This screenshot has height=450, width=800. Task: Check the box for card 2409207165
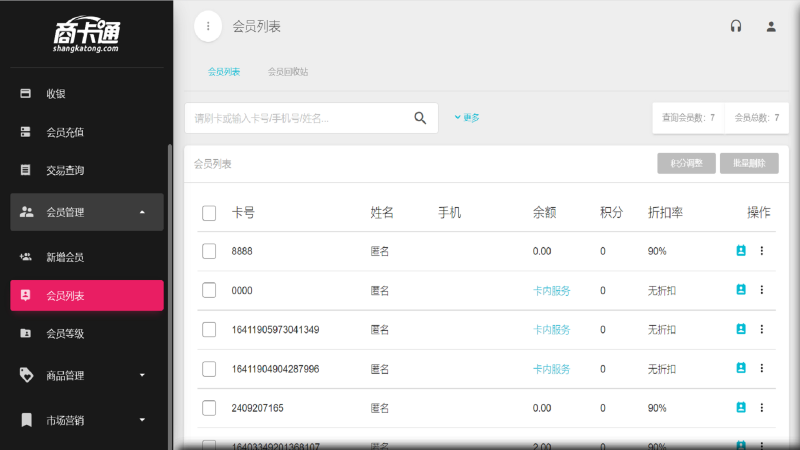pos(209,408)
